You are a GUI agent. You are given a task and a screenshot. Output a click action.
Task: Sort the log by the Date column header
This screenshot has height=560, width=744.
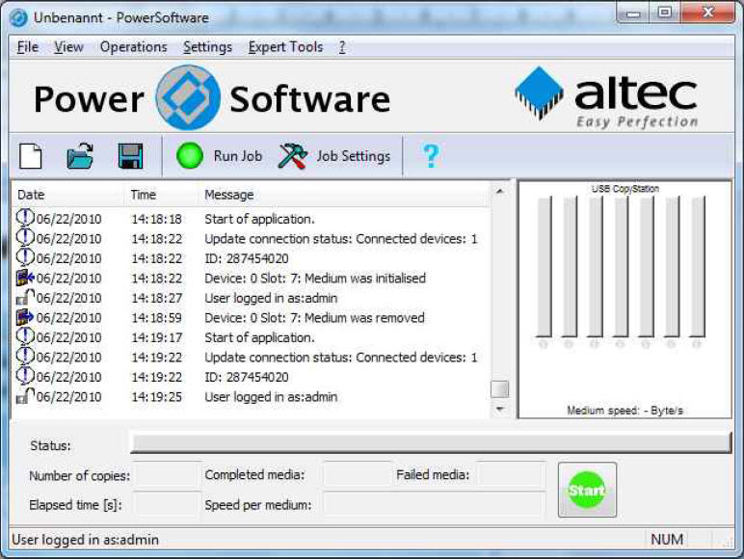point(67,195)
